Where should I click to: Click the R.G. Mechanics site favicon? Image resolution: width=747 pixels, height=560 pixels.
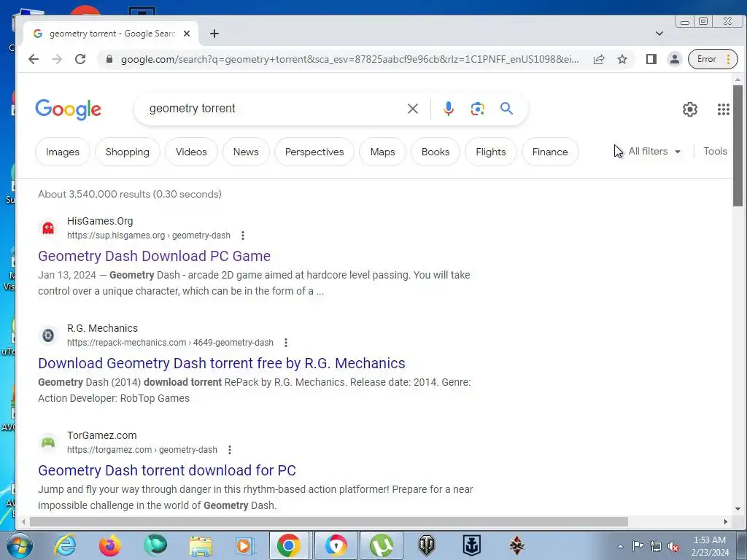tap(48, 335)
